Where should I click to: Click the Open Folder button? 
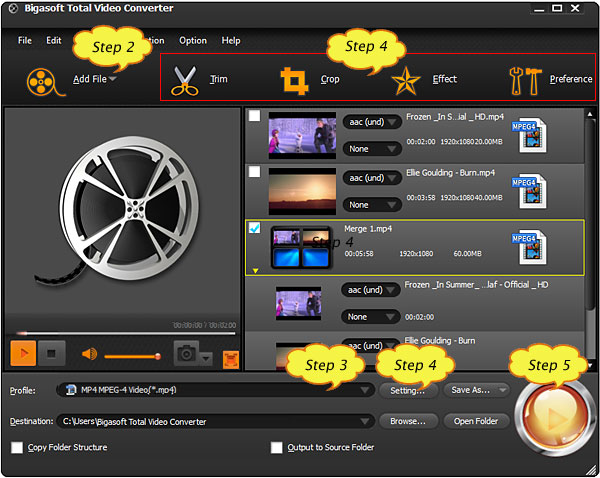click(x=476, y=421)
